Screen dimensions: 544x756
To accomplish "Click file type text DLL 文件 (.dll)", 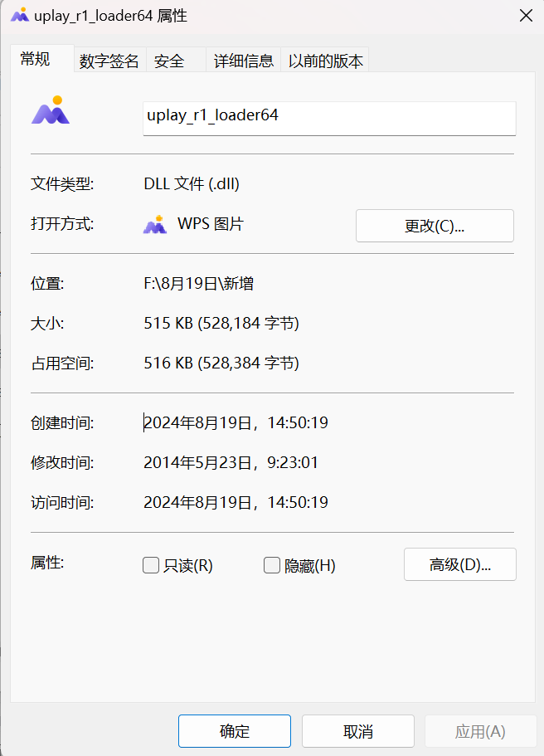I will coord(192,183).
